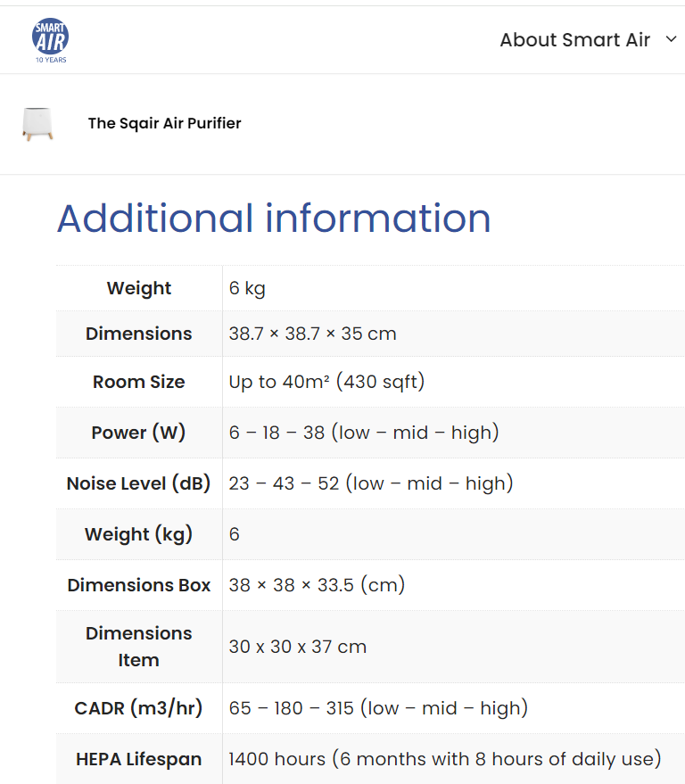Click the Sqair purifier product thumbnail
The width and height of the screenshot is (685, 784).
tap(37, 124)
